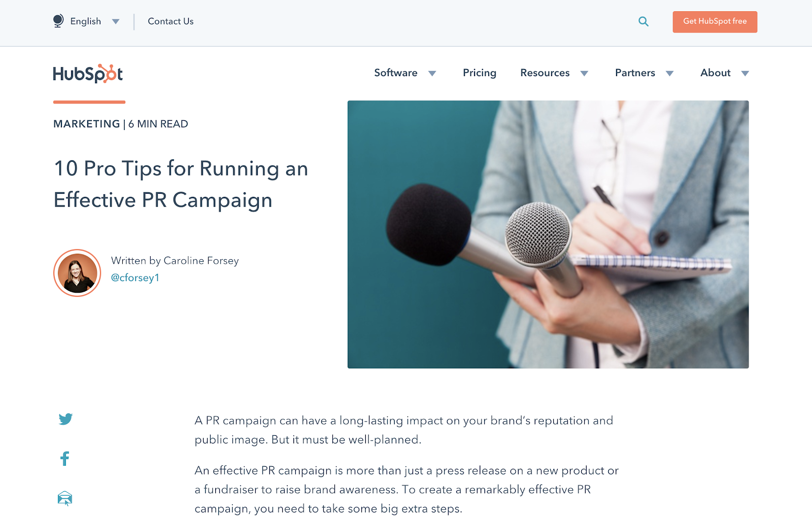Click the paragraph starting 'A PR campaign can'
The height and width of the screenshot is (519, 812).
tap(404, 430)
